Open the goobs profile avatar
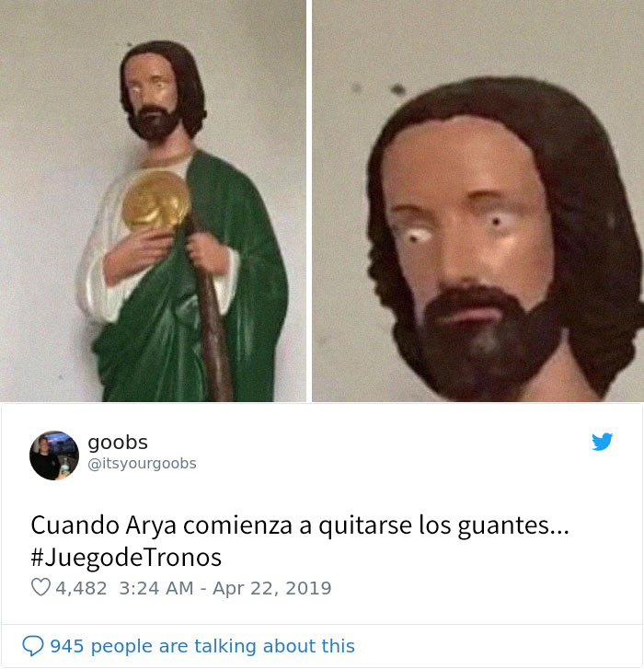644x669 pixels. click(x=54, y=456)
